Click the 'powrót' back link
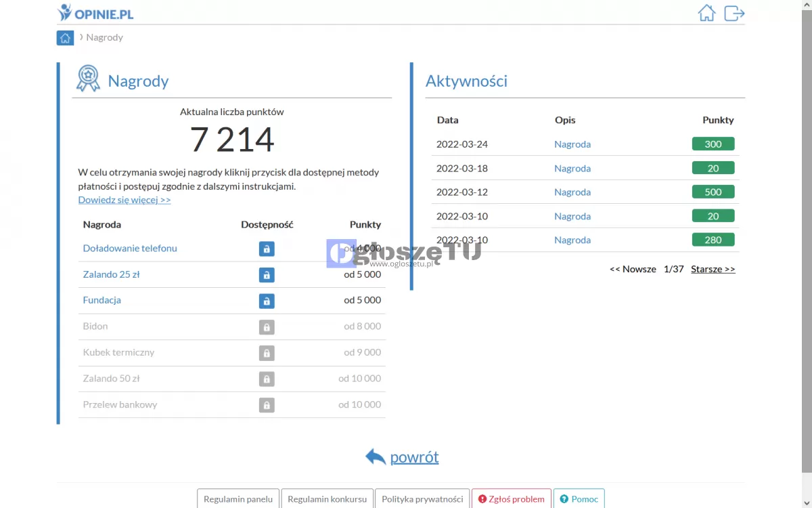Screen dimensions: 812x508 click(x=413, y=457)
